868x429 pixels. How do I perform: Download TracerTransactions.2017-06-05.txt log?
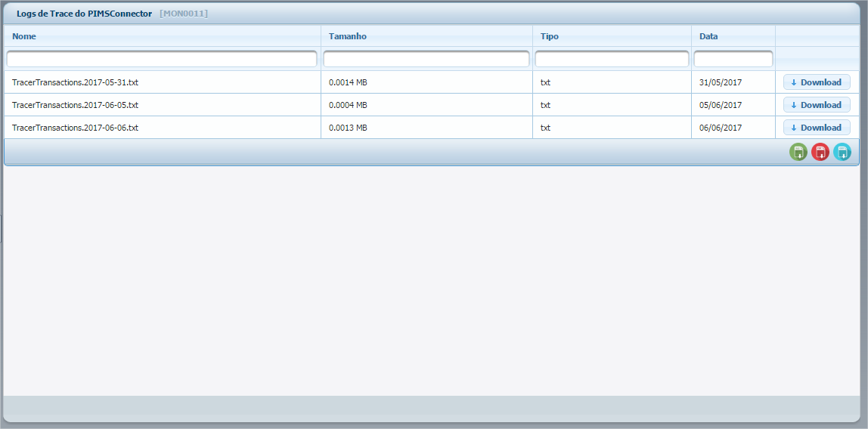(817, 105)
